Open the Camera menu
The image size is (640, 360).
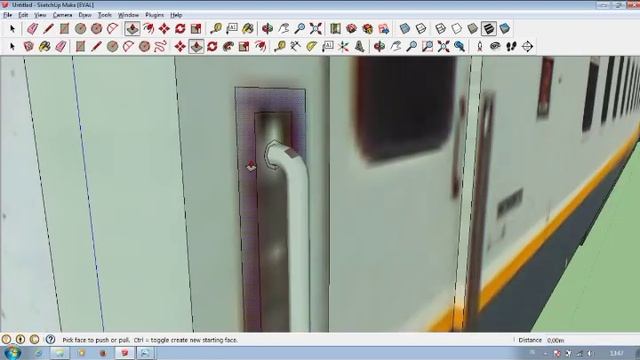coord(62,15)
